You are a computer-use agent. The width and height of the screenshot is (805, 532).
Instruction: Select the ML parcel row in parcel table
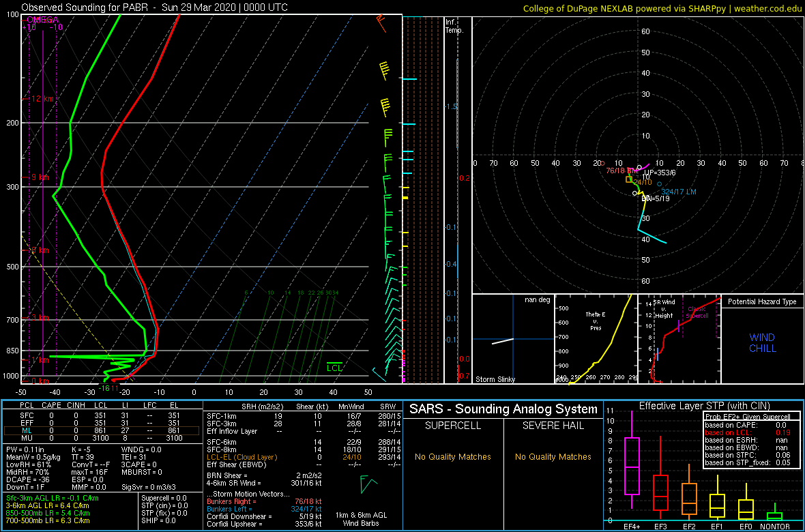click(102, 430)
